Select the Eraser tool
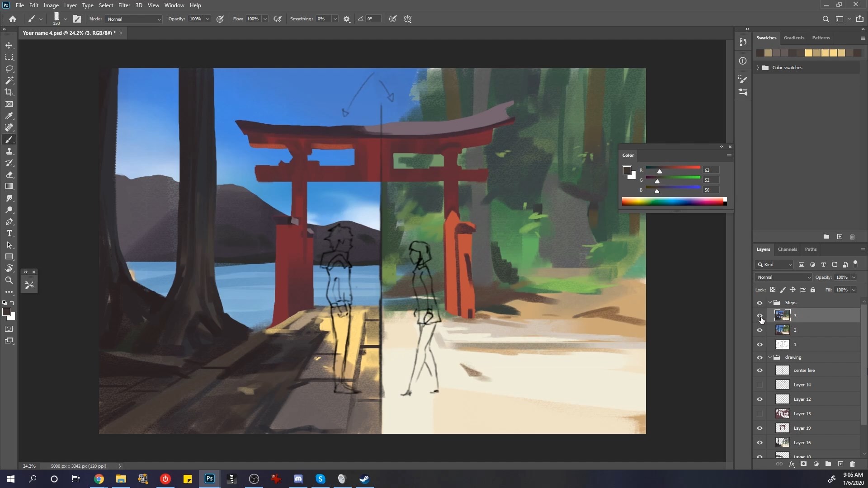 pos(9,174)
